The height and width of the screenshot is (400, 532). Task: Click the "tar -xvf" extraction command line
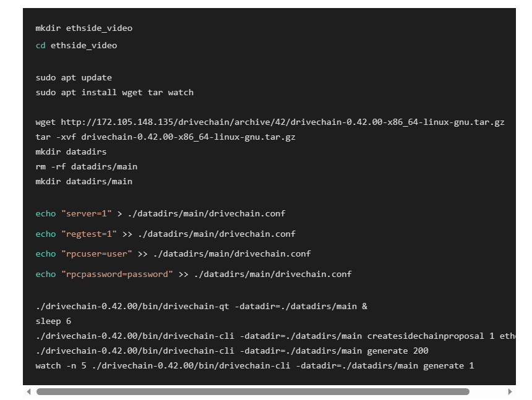pos(165,137)
